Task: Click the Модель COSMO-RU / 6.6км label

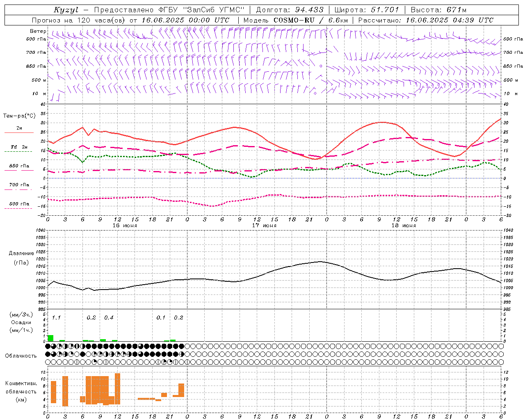Action: (296, 20)
